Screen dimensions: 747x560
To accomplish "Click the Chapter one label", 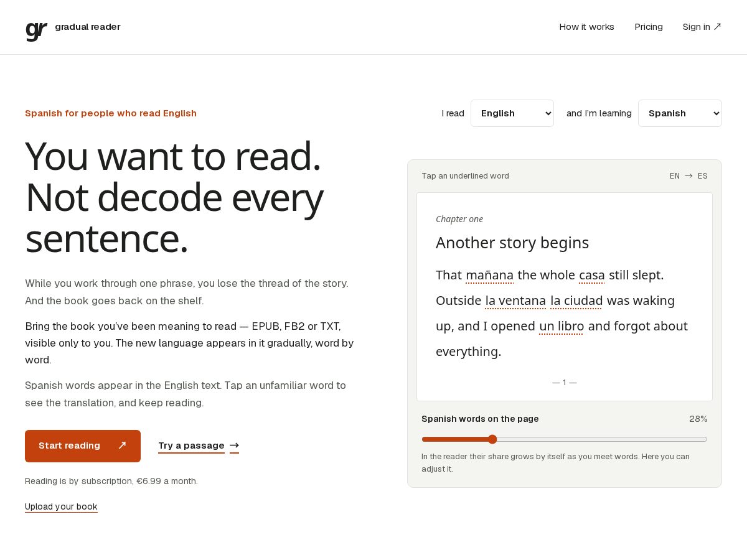I will point(459,219).
